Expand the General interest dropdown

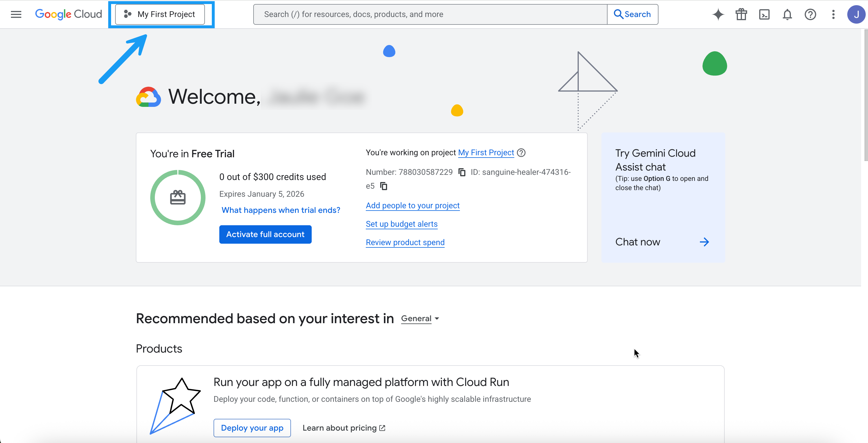(x=420, y=319)
